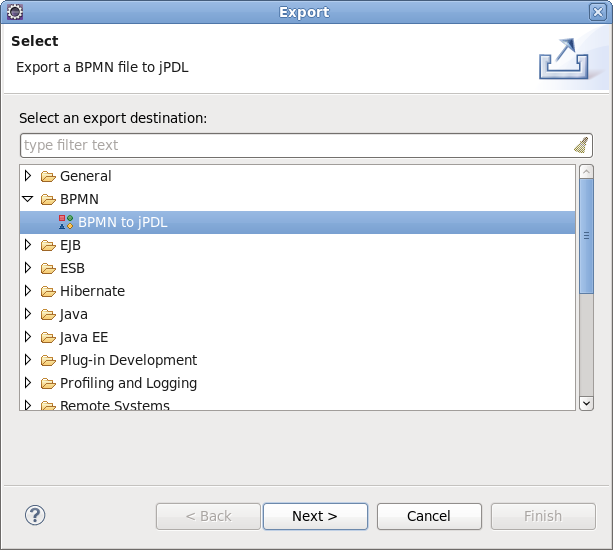This screenshot has width=613, height=550.
Task: Expand the Remote Systems category
Action: point(28,405)
